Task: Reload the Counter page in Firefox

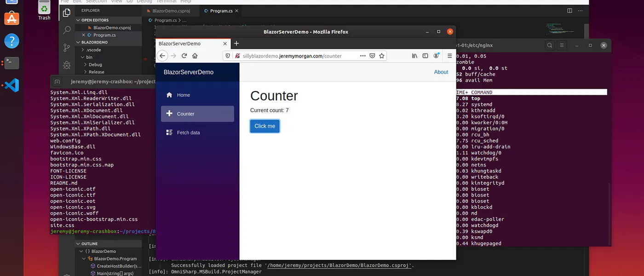Action: 185,56
